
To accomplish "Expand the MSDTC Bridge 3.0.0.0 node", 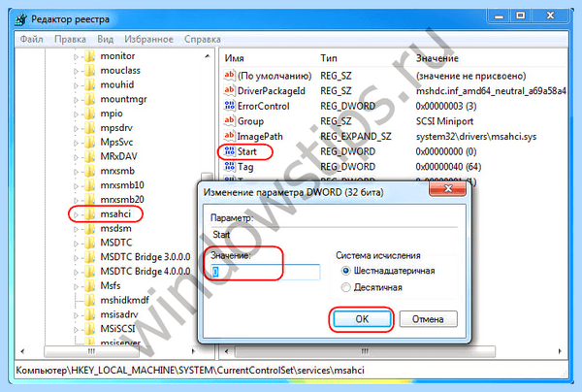I will click(x=76, y=258).
